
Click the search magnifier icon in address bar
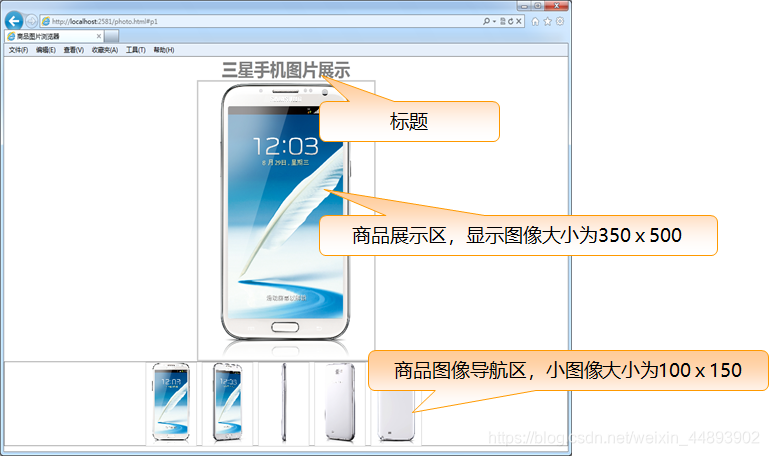point(486,21)
